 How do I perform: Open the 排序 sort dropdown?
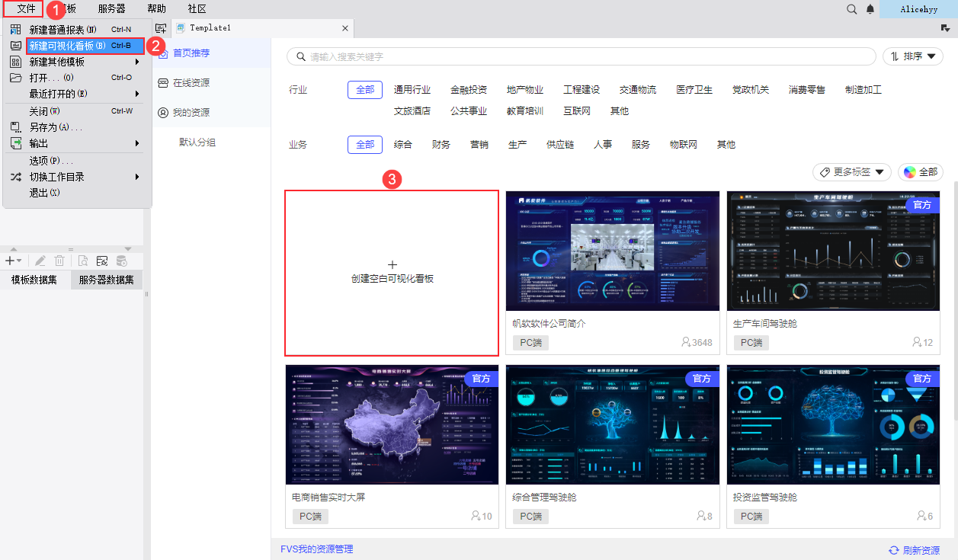[x=913, y=56]
